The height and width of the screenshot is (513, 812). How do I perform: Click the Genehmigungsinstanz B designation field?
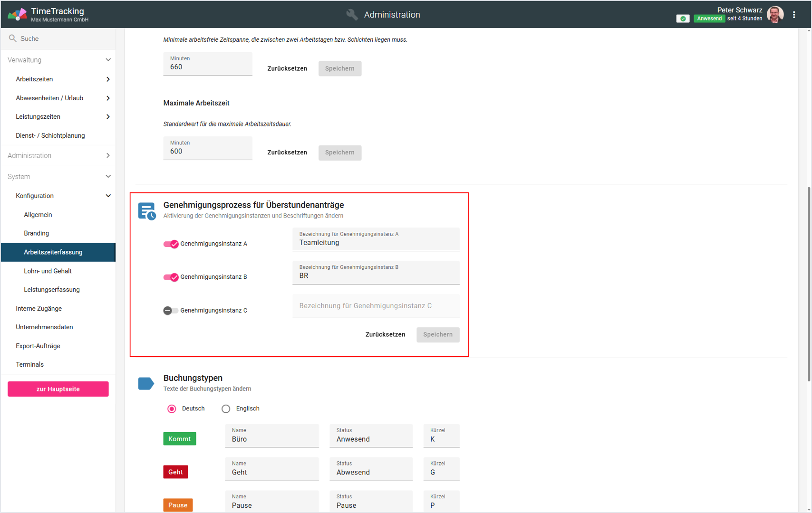(x=376, y=275)
